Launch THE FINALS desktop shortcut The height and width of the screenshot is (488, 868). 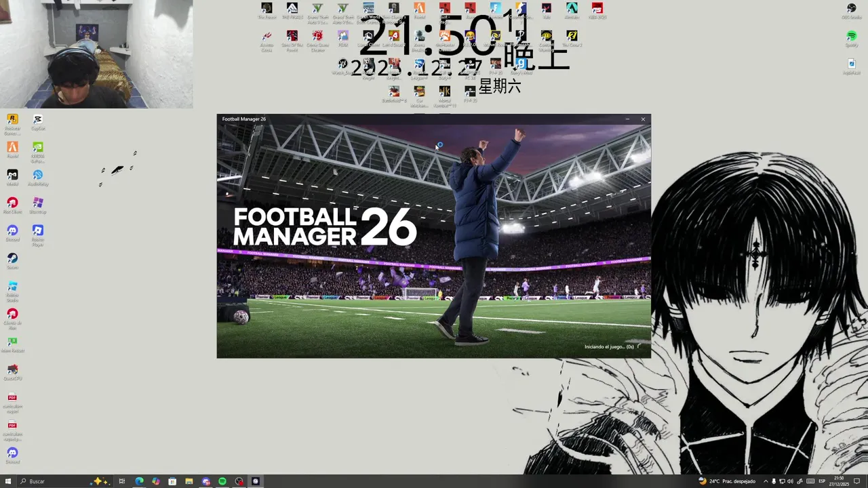(x=292, y=11)
